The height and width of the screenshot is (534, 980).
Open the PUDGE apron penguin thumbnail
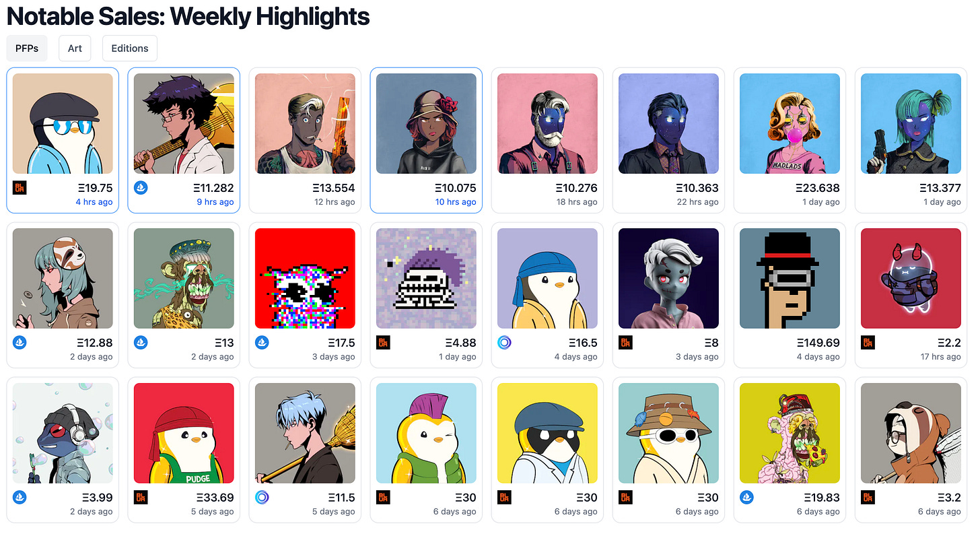coord(184,433)
